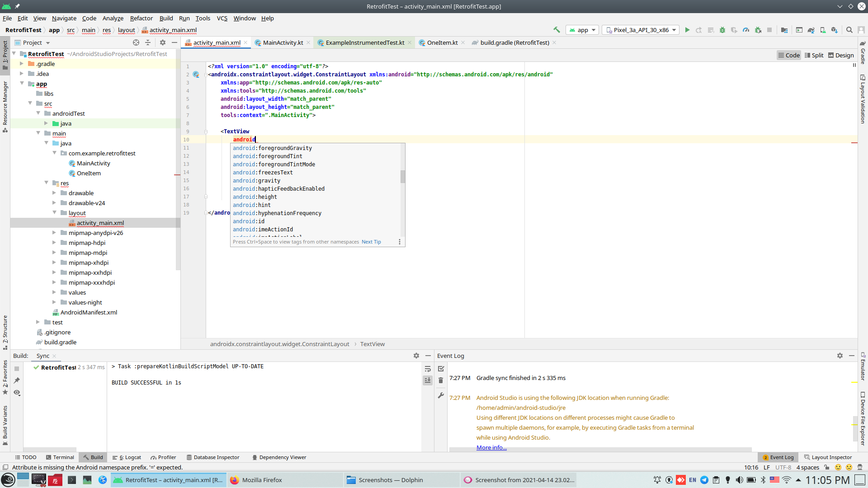Run the app with green play button
The height and width of the screenshot is (488, 868).
click(687, 30)
